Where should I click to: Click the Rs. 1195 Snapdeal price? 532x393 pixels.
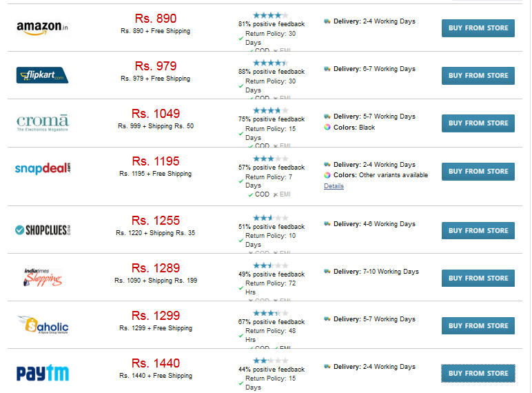pyautogui.click(x=155, y=161)
